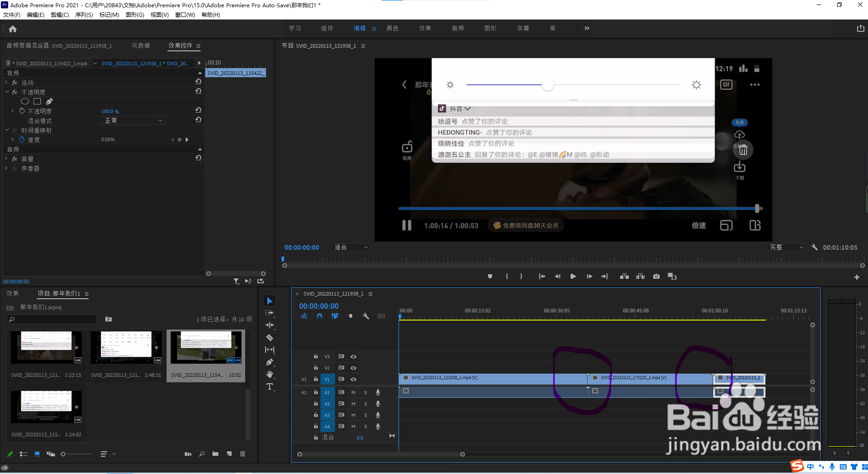Viewport: 868px width, 474px height.
Task: Open the 元数据 panel tab
Action: point(141,46)
